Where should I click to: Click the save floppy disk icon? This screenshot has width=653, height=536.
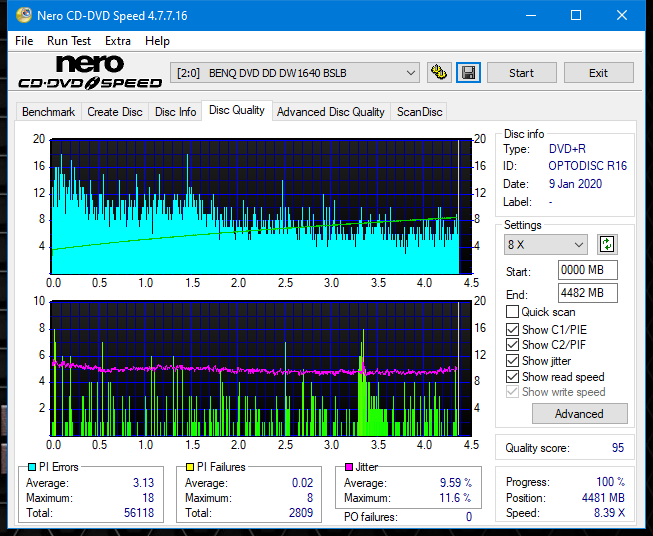[x=467, y=73]
